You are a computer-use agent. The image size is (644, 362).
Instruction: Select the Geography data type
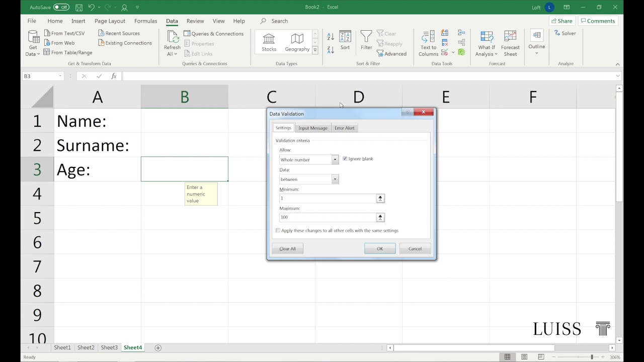pyautogui.click(x=297, y=43)
